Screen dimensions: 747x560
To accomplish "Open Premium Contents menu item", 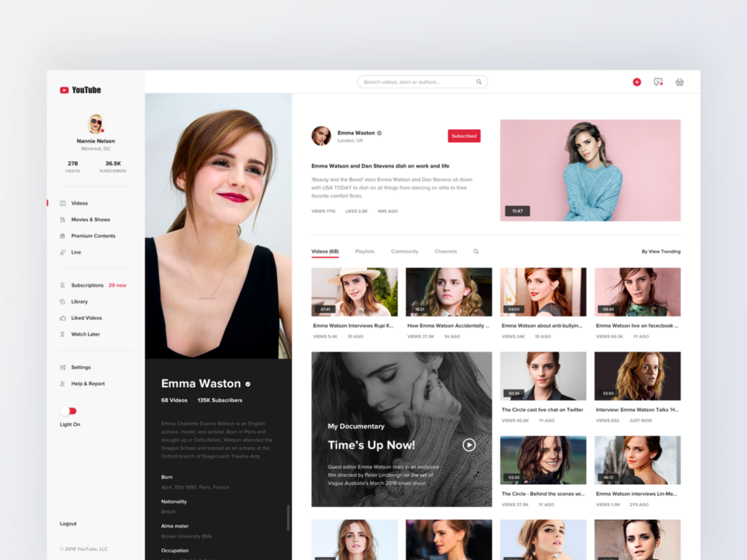I will (93, 236).
